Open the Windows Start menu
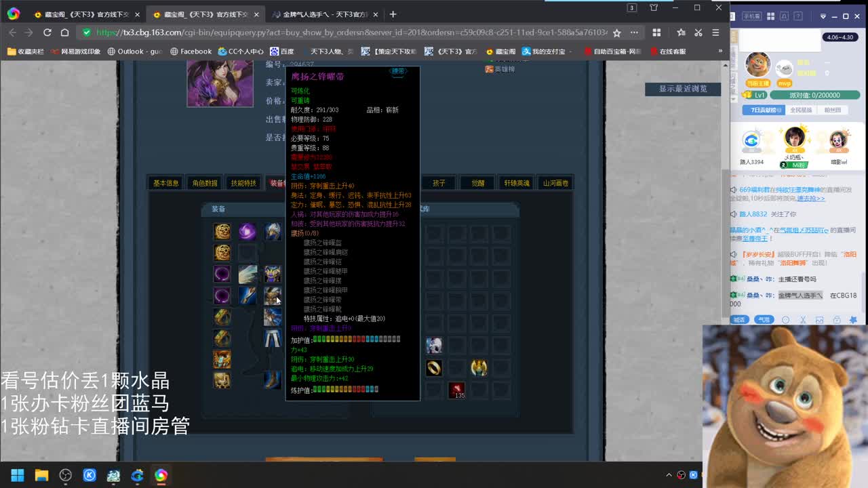 pos(18,475)
